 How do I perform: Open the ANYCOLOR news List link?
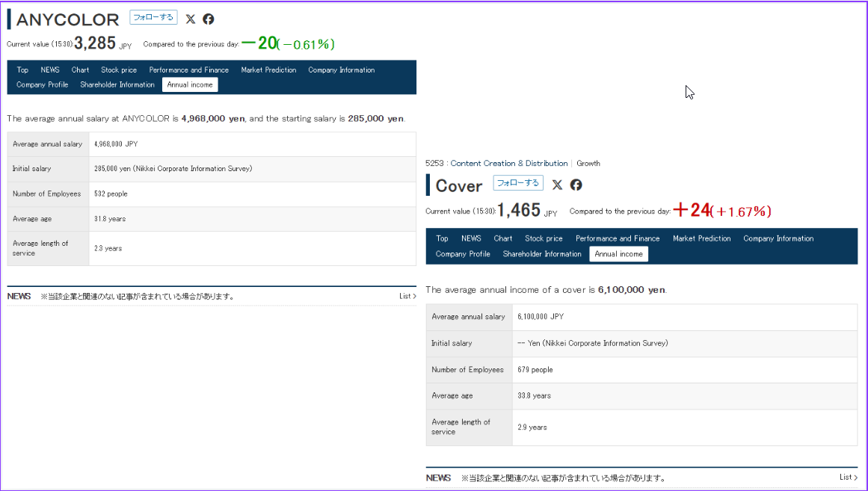(x=407, y=296)
